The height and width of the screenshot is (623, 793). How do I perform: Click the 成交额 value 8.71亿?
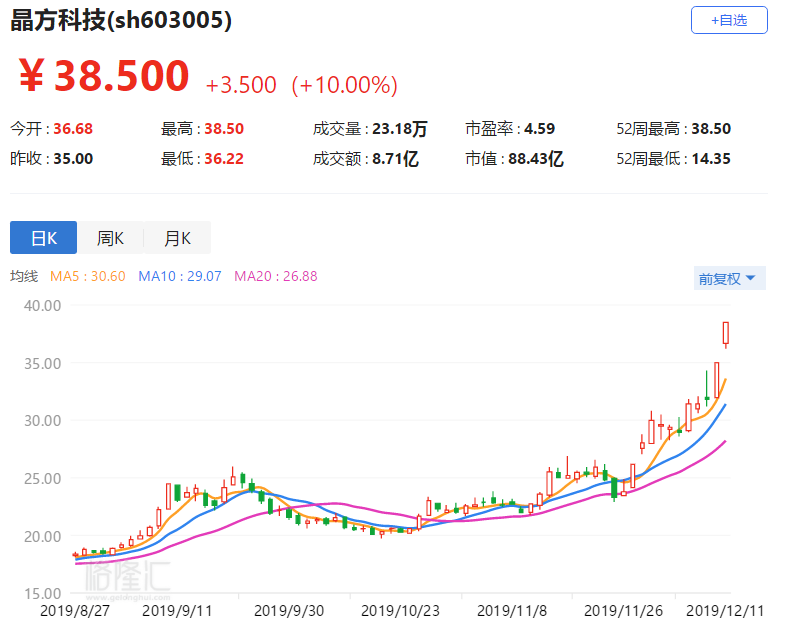395,159
